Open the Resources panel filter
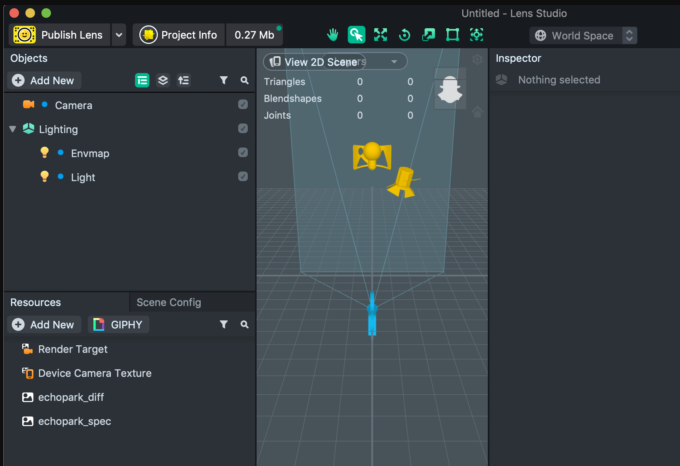 pos(224,324)
